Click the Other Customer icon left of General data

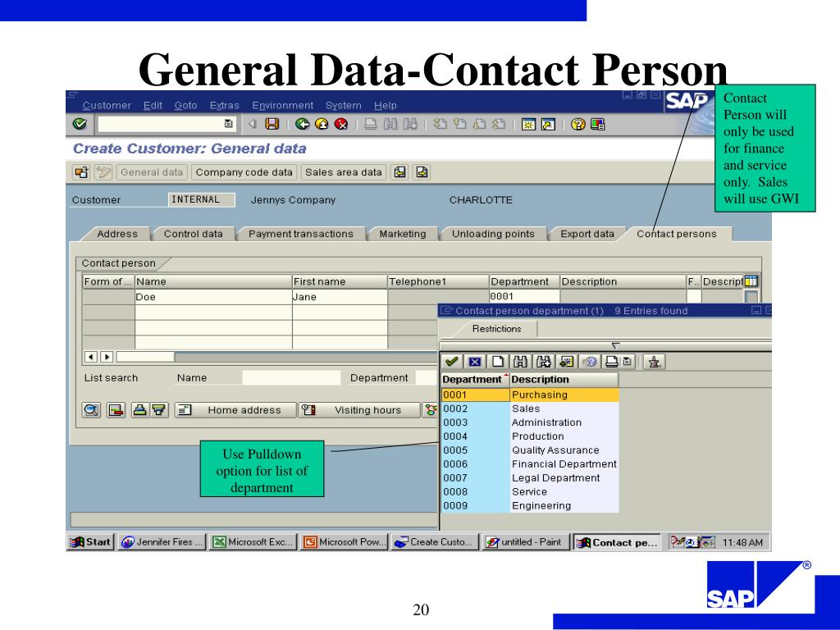(x=82, y=172)
